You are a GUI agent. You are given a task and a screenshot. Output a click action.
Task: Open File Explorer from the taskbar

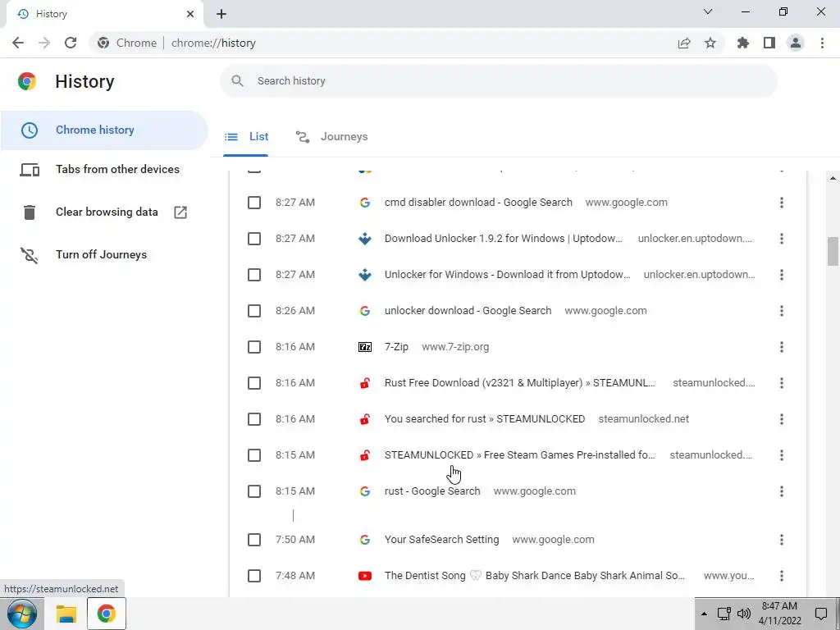point(66,614)
